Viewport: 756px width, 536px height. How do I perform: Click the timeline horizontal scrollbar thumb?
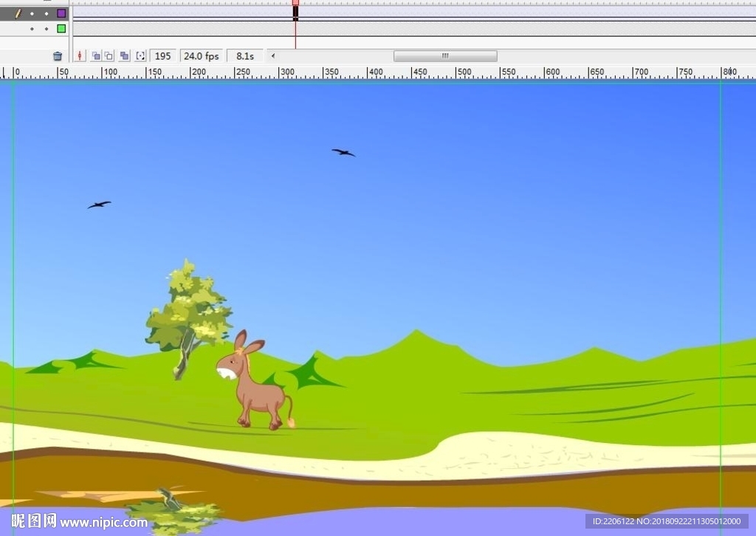click(x=445, y=56)
